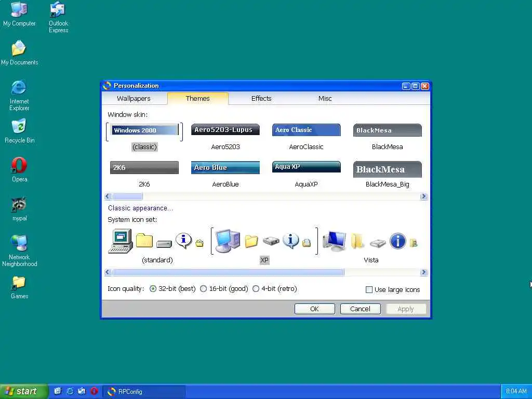Open the Recycle Bin icon
The width and height of the screenshot is (532, 399).
pos(19,130)
